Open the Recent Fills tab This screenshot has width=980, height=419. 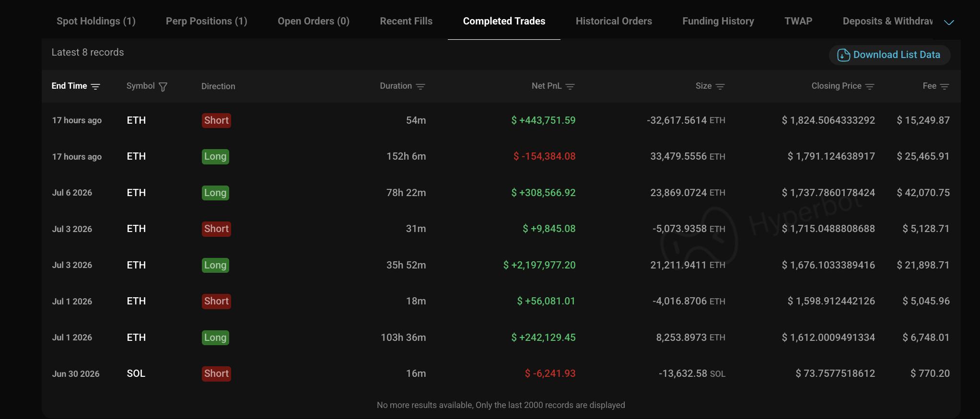[406, 21]
